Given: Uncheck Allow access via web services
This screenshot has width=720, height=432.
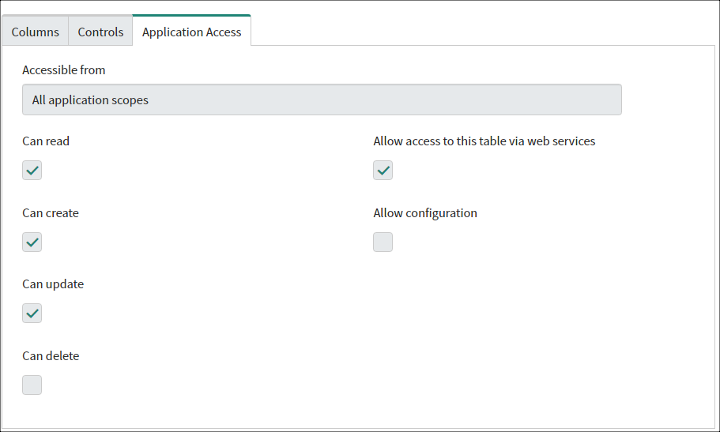Looking at the screenshot, I should (383, 170).
